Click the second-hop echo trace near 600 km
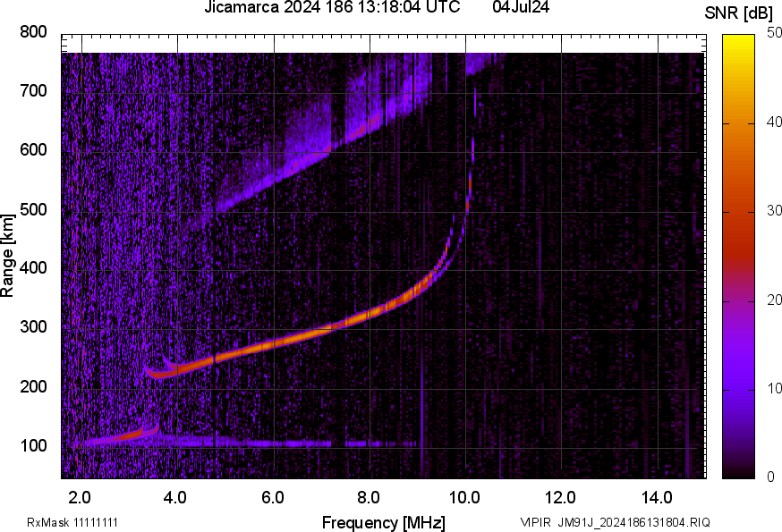 325,150
